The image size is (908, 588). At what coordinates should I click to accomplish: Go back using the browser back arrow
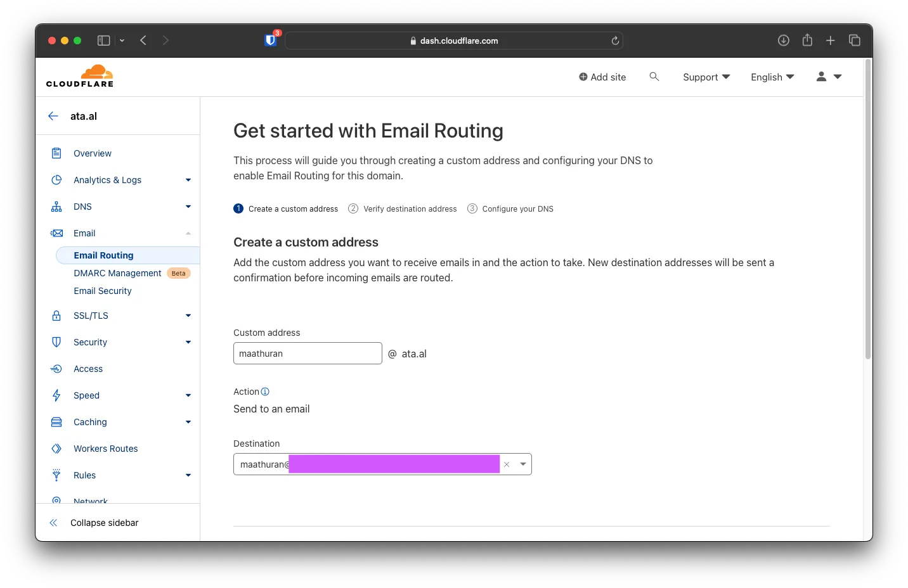pyautogui.click(x=143, y=41)
